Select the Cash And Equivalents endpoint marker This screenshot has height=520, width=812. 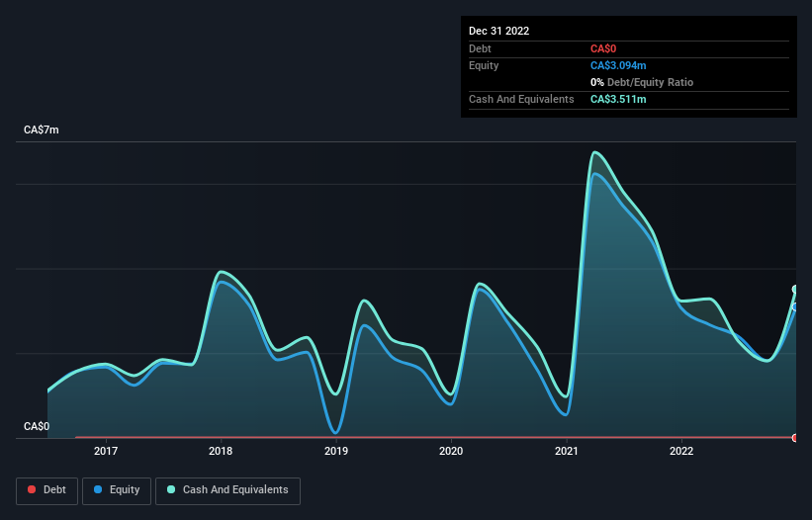(795, 290)
